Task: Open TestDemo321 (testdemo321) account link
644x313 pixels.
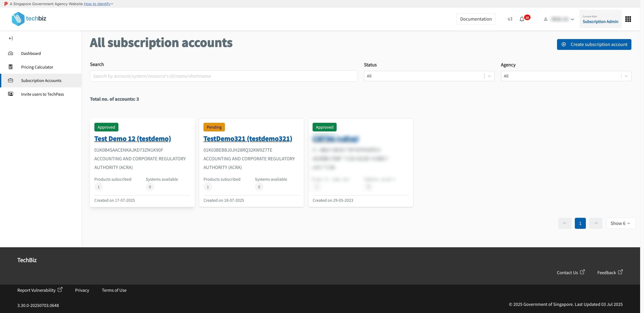Action: coord(247,139)
